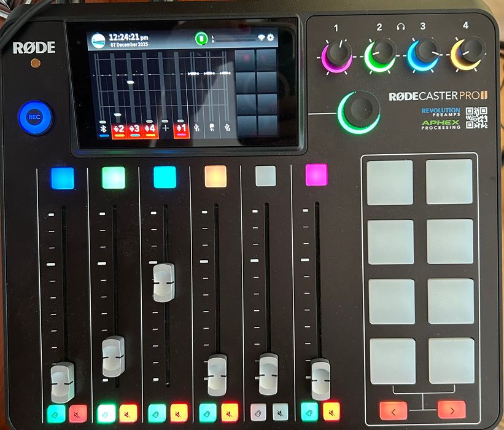Image resolution: width=504 pixels, height=430 pixels.
Task: Tap the top-left pad tile on the touchscreen
Action: 246,60
